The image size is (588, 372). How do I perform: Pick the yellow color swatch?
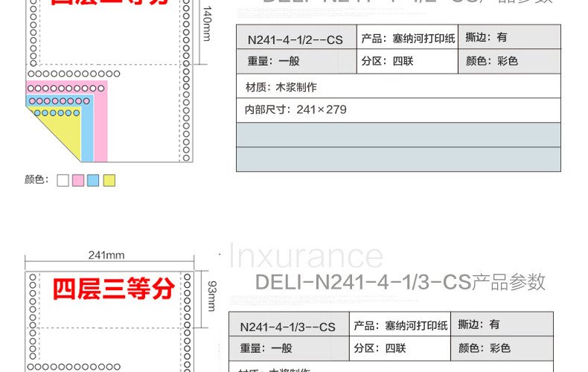(x=109, y=180)
